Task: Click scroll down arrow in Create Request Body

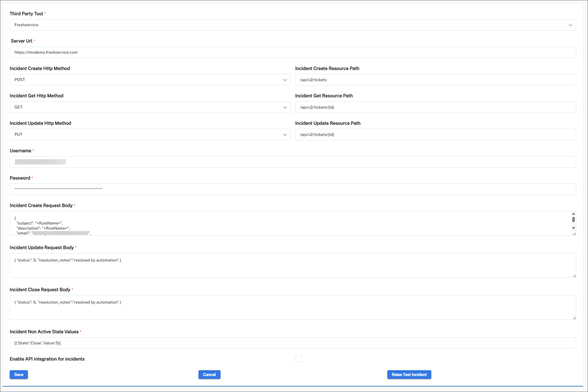Action: click(x=573, y=228)
